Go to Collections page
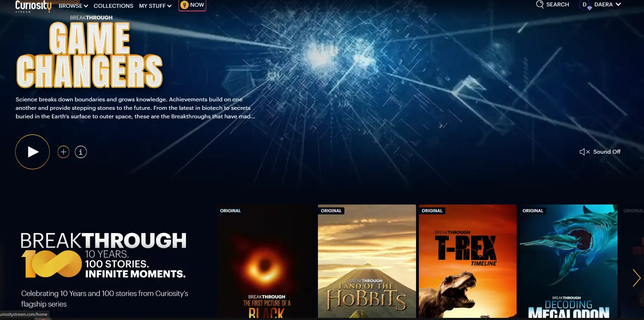 coord(113,6)
